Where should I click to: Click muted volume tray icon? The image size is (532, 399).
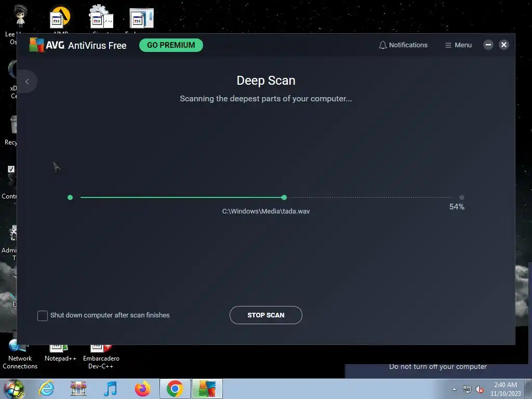click(x=480, y=389)
